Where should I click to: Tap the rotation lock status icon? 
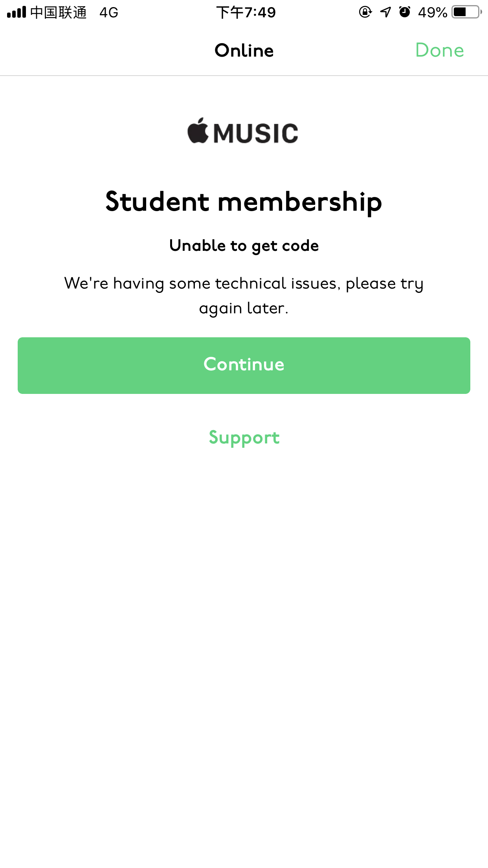pos(365,12)
